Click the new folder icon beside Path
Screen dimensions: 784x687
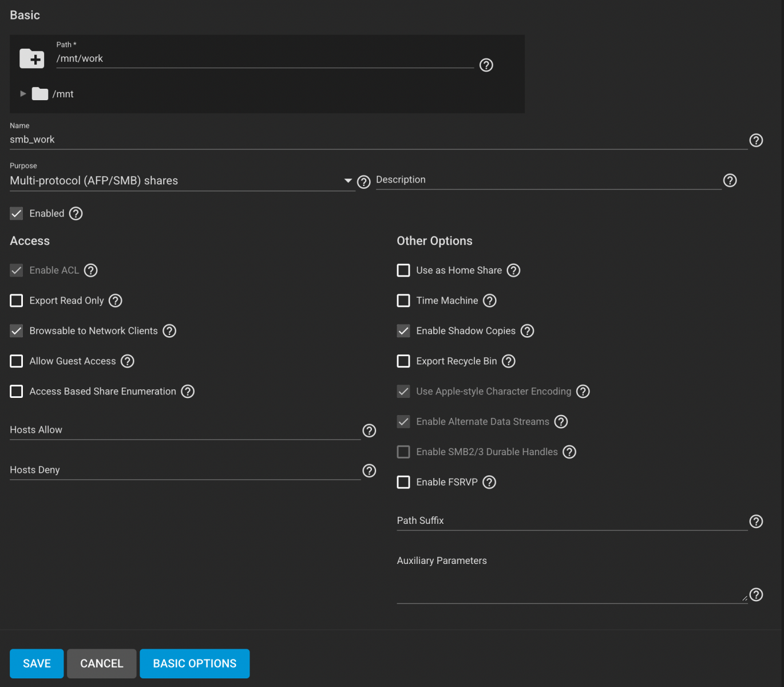(32, 58)
